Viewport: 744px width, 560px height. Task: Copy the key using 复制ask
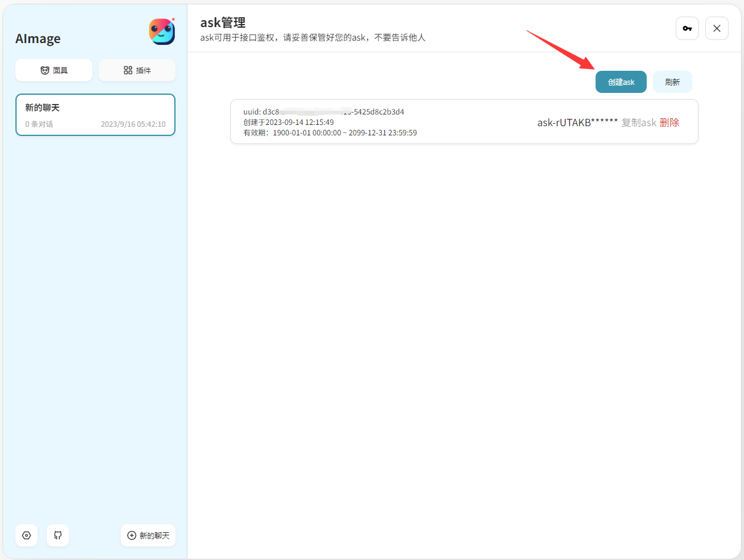639,122
